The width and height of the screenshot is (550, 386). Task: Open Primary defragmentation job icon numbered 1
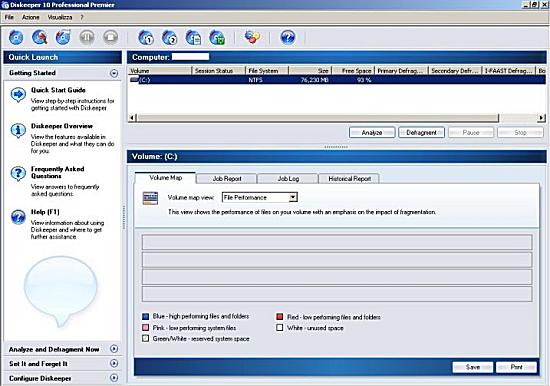tap(146, 38)
